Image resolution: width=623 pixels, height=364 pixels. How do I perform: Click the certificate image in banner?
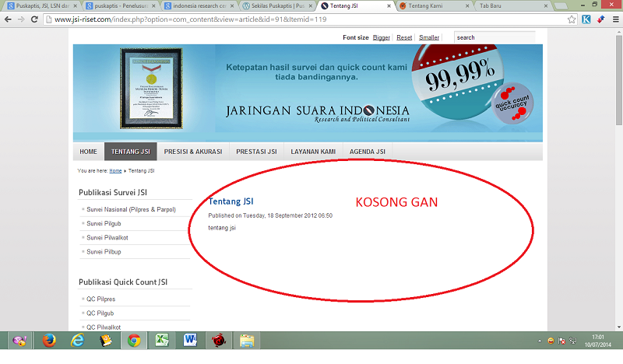[x=151, y=89]
